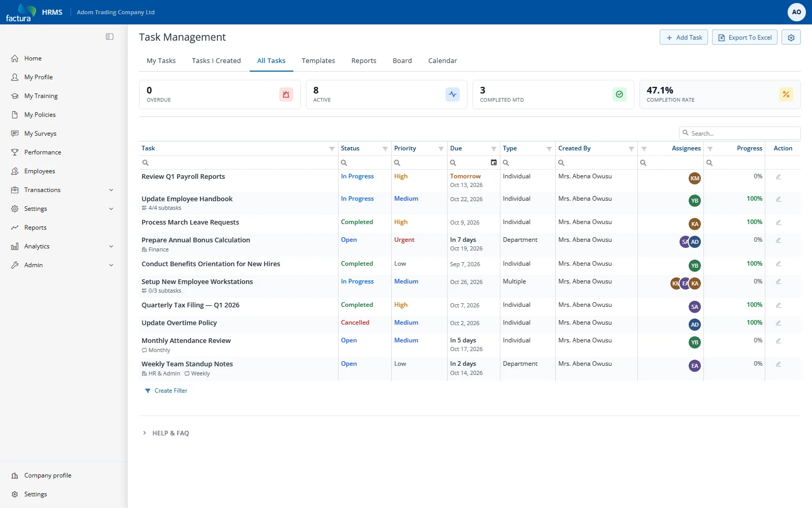Viewport: 812px width, 508px height.
Task: Switch to Tasks I Created tab
Action: click(x=216, y=61)
